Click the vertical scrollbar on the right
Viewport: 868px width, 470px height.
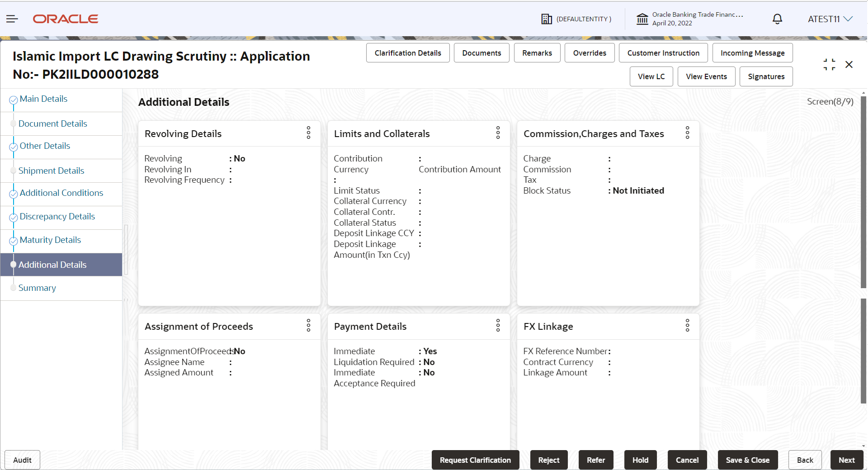pyautogui.click(x=863, y=192)
